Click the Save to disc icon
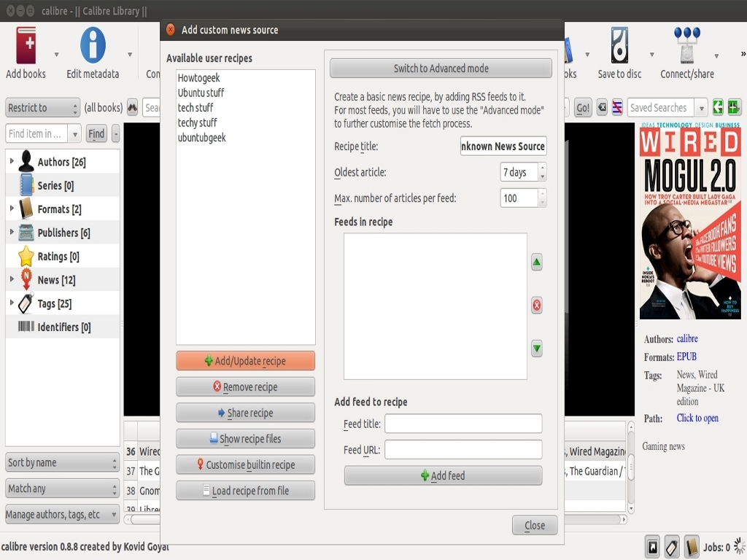Viewport: 747px width, 560px height. tap(619, 45)
